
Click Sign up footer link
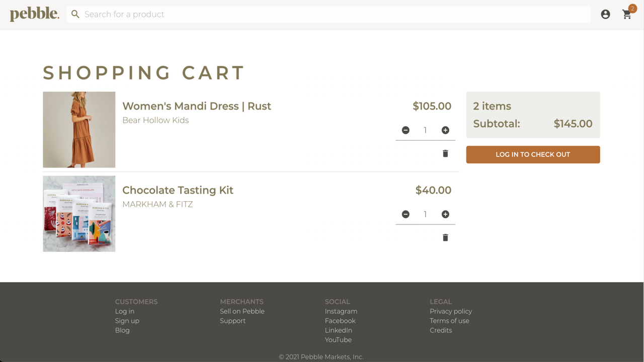click(x=127, y=321)
